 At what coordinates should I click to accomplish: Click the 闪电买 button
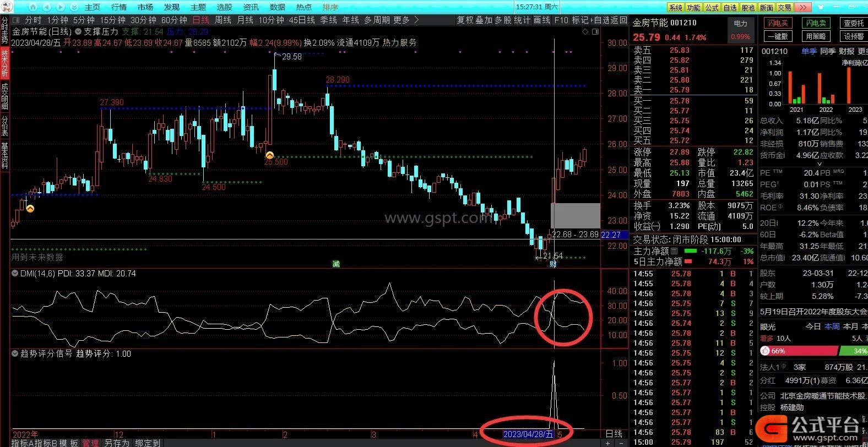[778, 23]
